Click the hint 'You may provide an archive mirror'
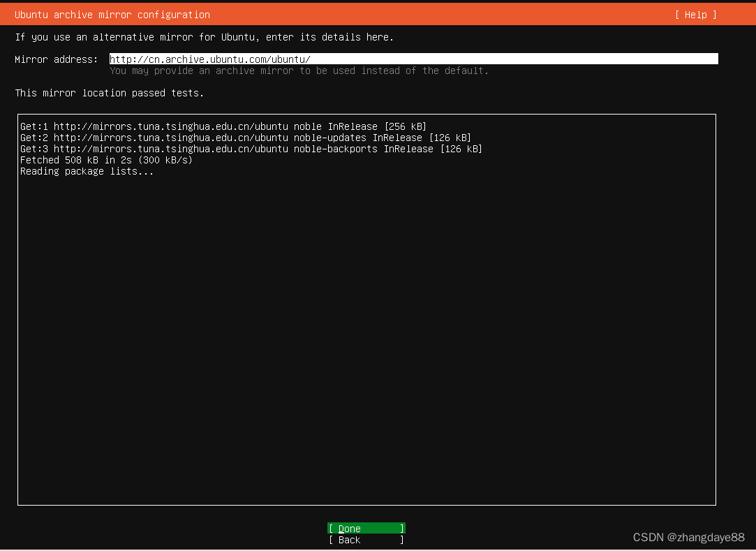This screenshot has width=756, height=551. 299,71
